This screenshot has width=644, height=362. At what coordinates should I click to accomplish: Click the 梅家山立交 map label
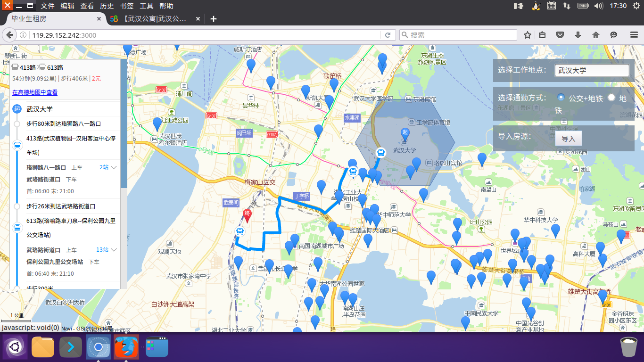(260, 182)
